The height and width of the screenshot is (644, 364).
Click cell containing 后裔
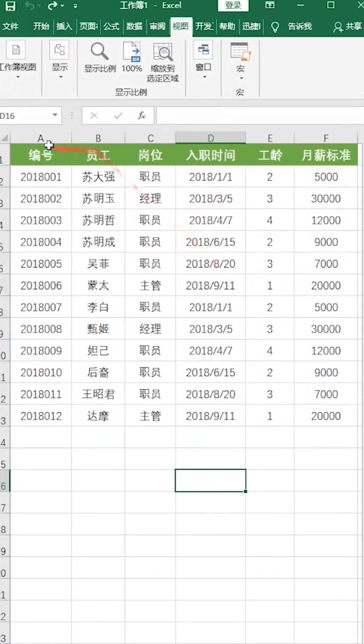98,372
